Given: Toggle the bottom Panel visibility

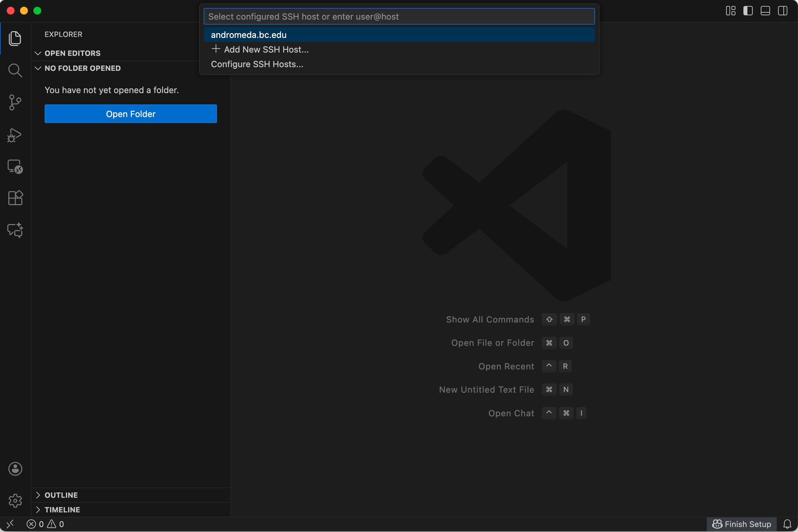Looking at the screenshot, I should (765, 11).
